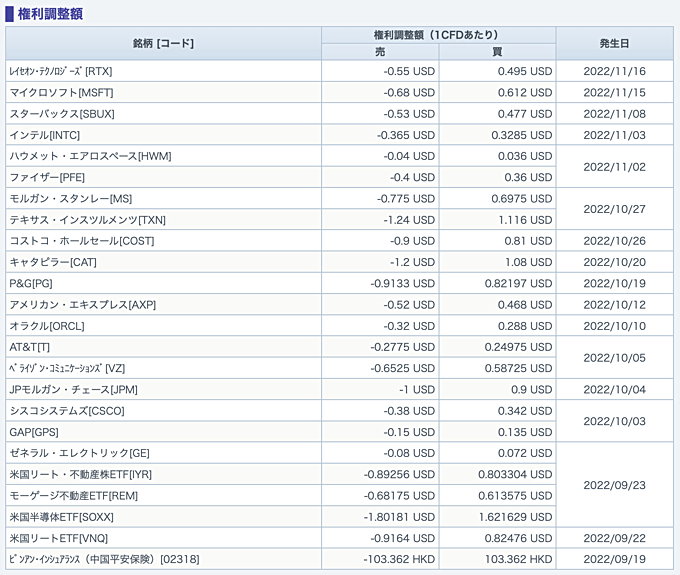Click the -0.2775 USD sell value
The image size is (680, 575).
click(x=402, y=347)
